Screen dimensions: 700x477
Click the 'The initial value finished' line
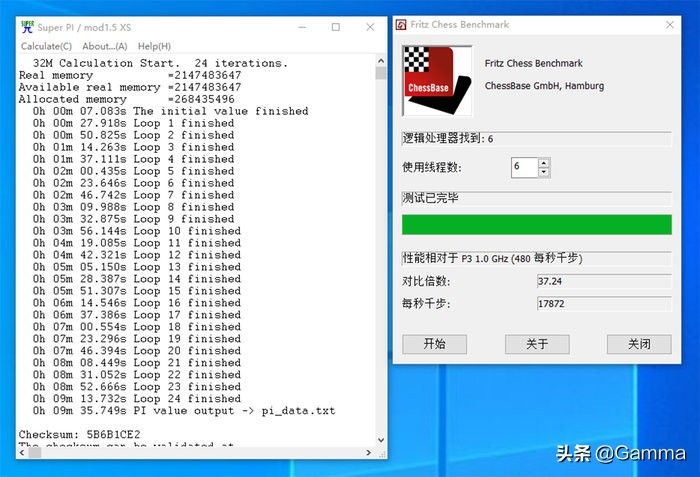coord(170,111)
